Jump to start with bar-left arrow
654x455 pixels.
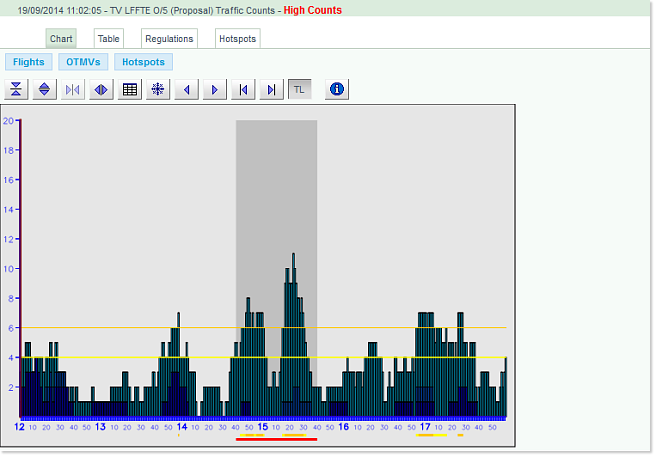(x=242, y=90)
